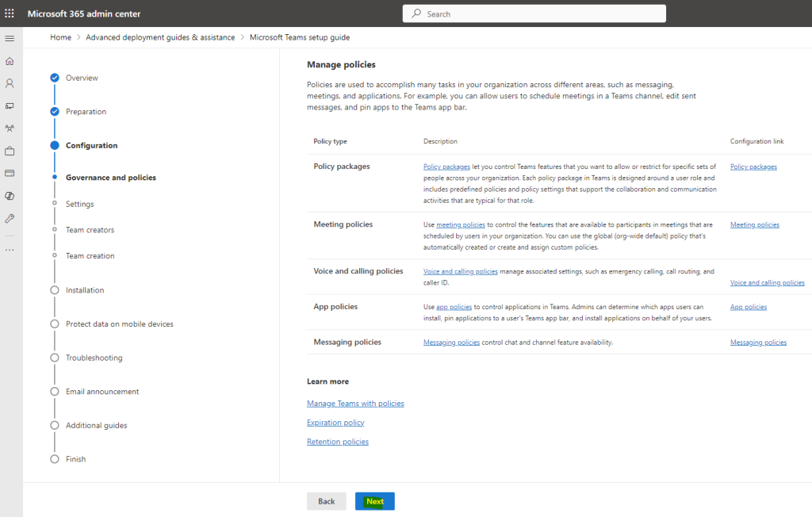Viewport: 812px width, 517px height.
Task: Click the Manage policies heading
Action: click(341, 65)
